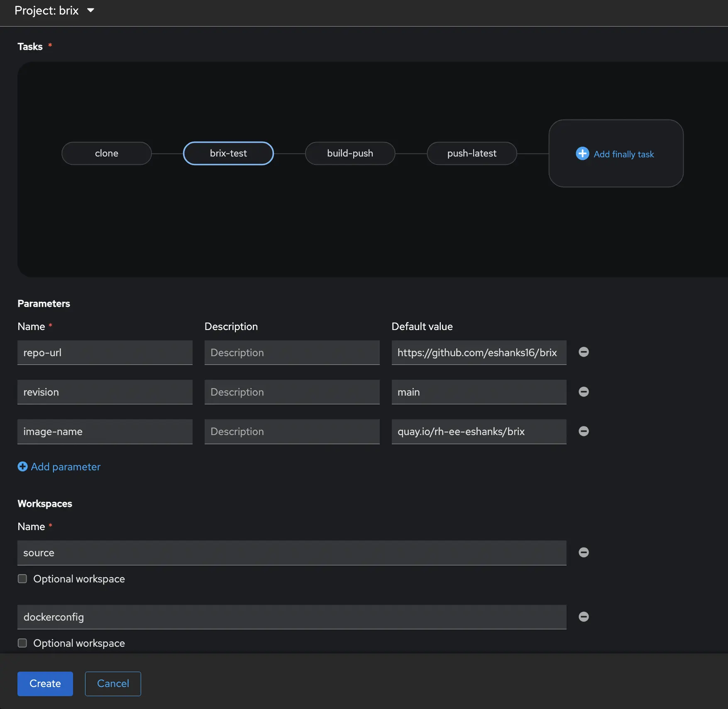
Task: Focus the revision name field
Action: tap(105, 392)
